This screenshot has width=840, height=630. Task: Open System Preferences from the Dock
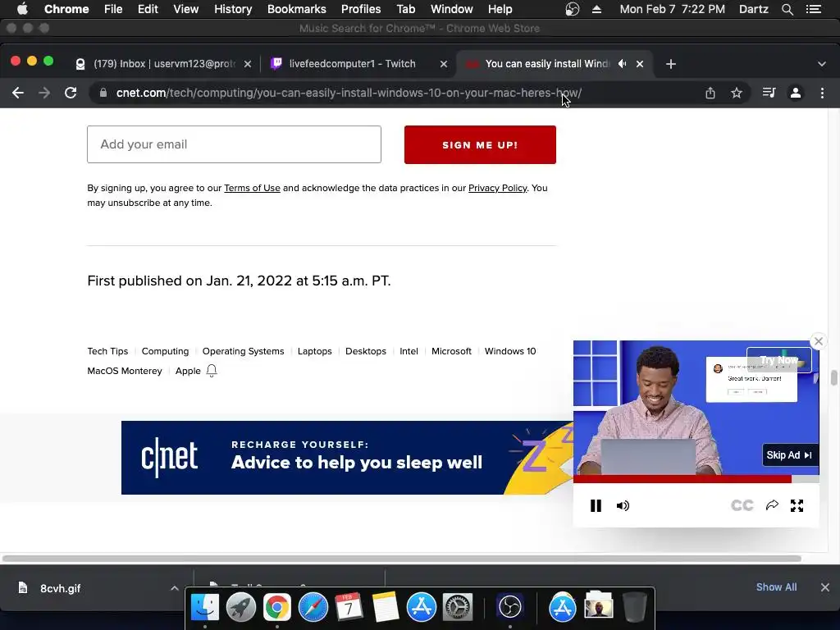[x=458, y=607]
